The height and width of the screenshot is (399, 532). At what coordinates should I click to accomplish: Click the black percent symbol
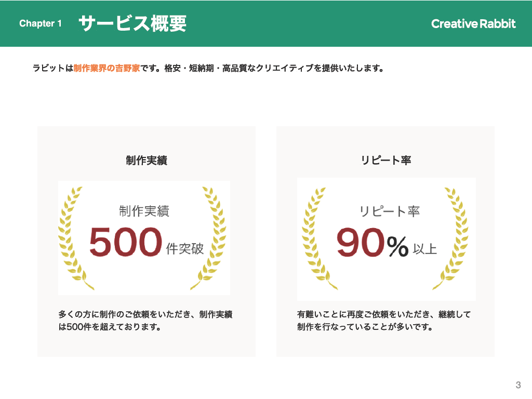pos(397,246)
